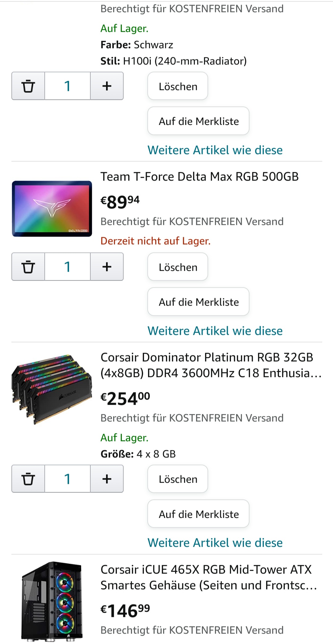The height and width of the screenshot is (644, 333).
Task: Click trash icon for Corsair Dominator RAM
Action: (28, 479)
